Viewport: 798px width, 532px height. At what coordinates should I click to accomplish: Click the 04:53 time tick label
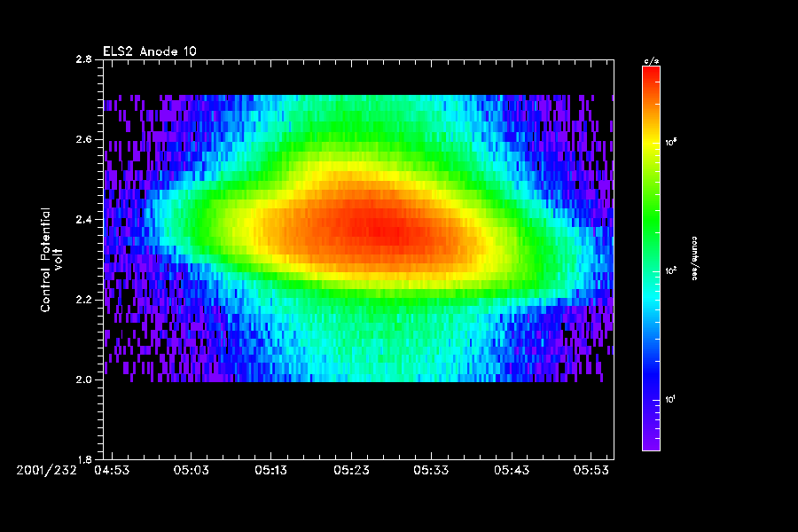click(x=112, y=471)
